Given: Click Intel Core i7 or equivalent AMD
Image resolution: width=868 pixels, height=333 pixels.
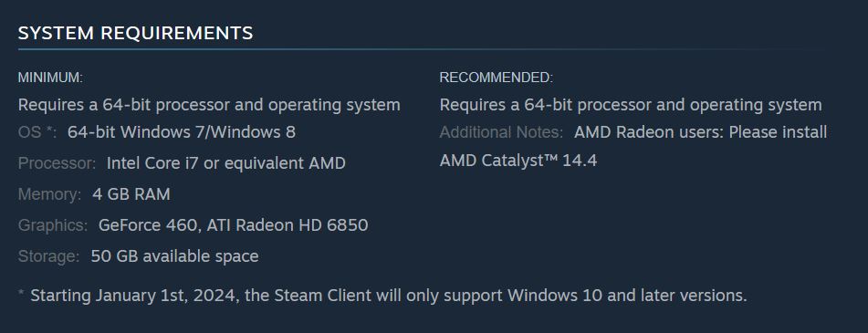Looking at the screenshot, I should coord(225,163).
